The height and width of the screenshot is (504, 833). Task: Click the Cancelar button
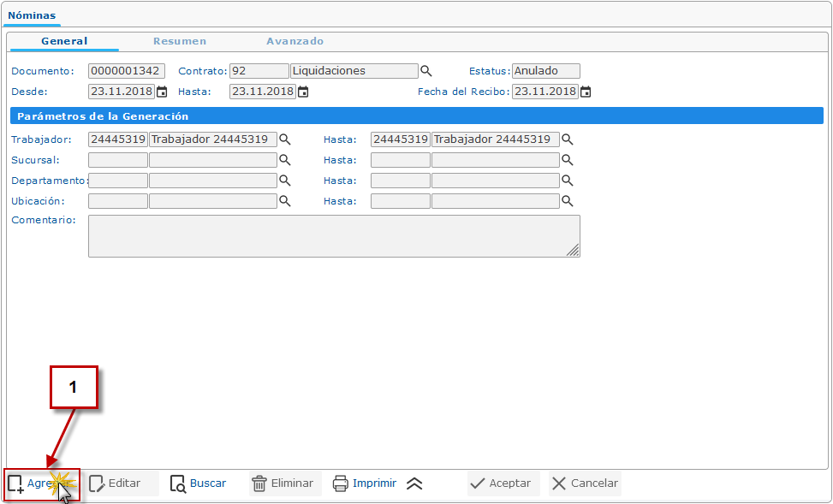(585, 483)
